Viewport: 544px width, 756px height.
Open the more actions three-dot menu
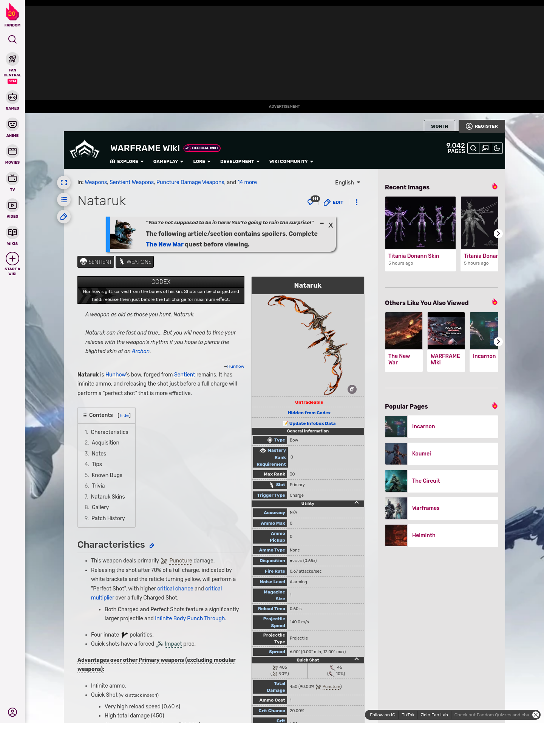pyautogui.click(x=357, y=202)
